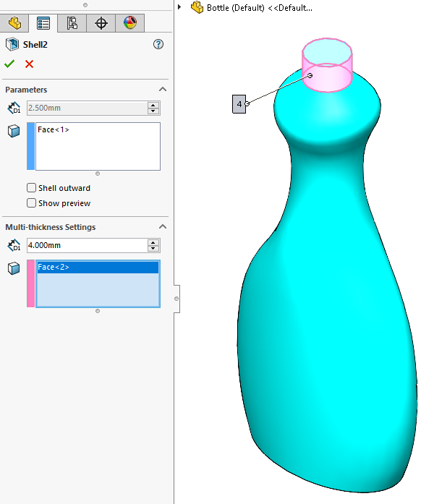Image resolution: width=434 pixels, height=504 pixels.
Task: Collapse the Parameters section
Action: [162, 90]
